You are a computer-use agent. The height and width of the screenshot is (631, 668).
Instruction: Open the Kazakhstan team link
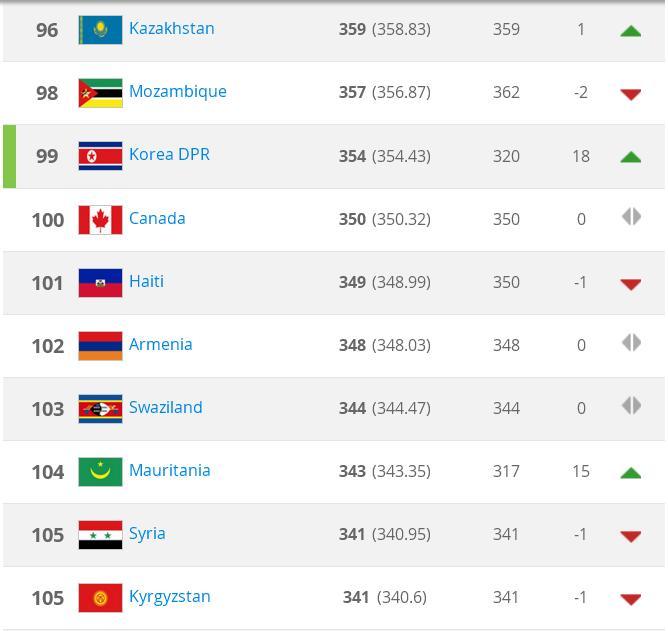tap(172, 29)
